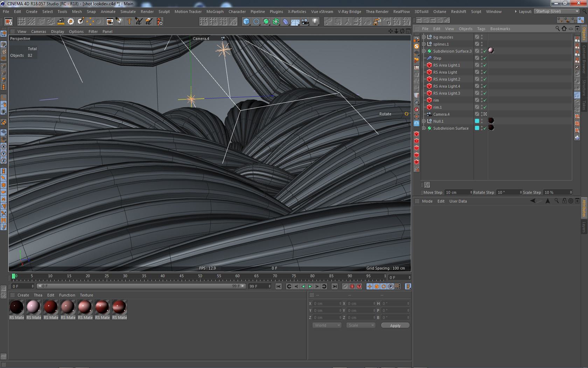Click the deformer tool in the toolbar
588x368 pixels.
coord(286,21)
